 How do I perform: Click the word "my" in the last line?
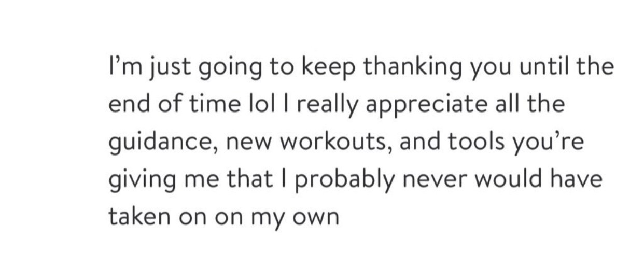click(x=273, y=216)
